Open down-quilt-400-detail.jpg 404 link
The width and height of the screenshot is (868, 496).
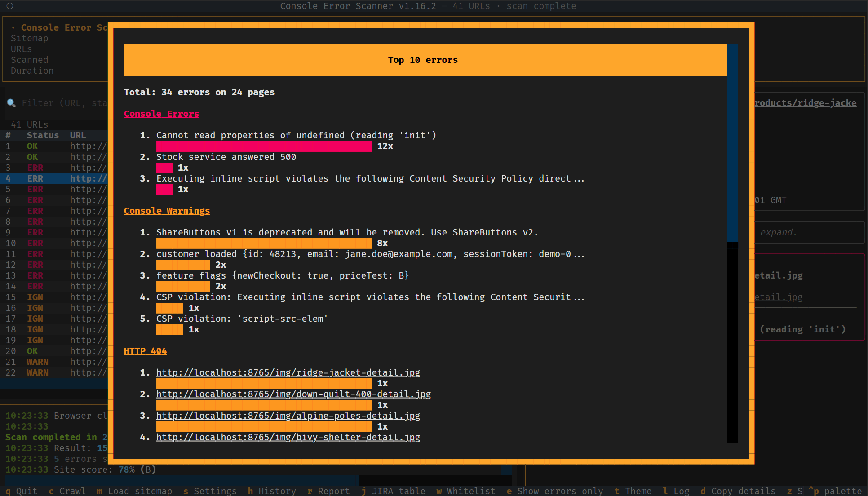(293, 394)
